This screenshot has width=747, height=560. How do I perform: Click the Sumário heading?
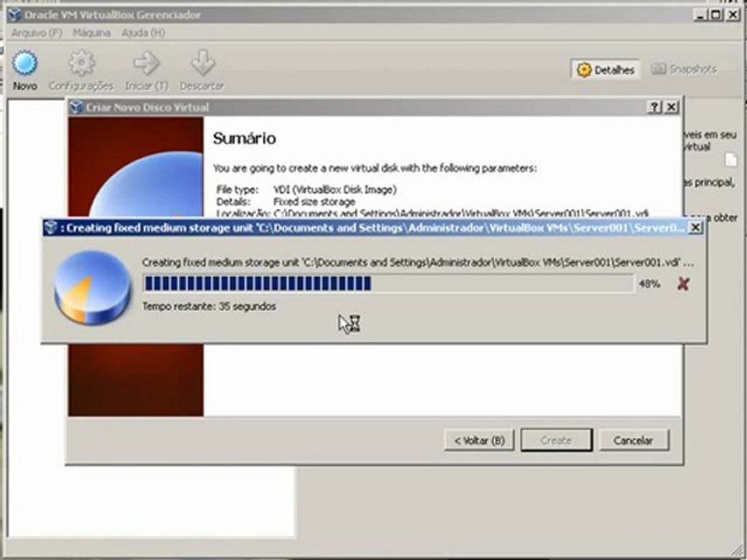(244, 138)
